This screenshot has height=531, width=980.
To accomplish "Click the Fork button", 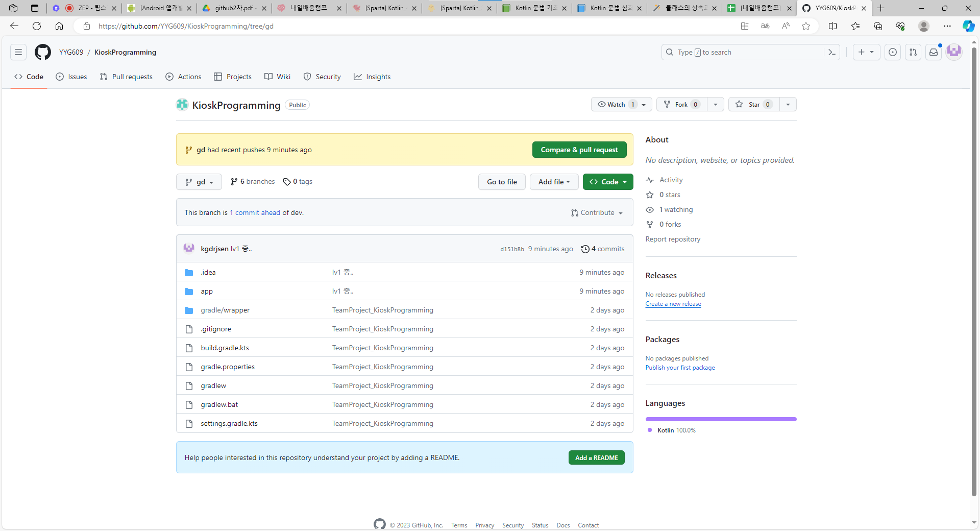I will tap(682, 104).
